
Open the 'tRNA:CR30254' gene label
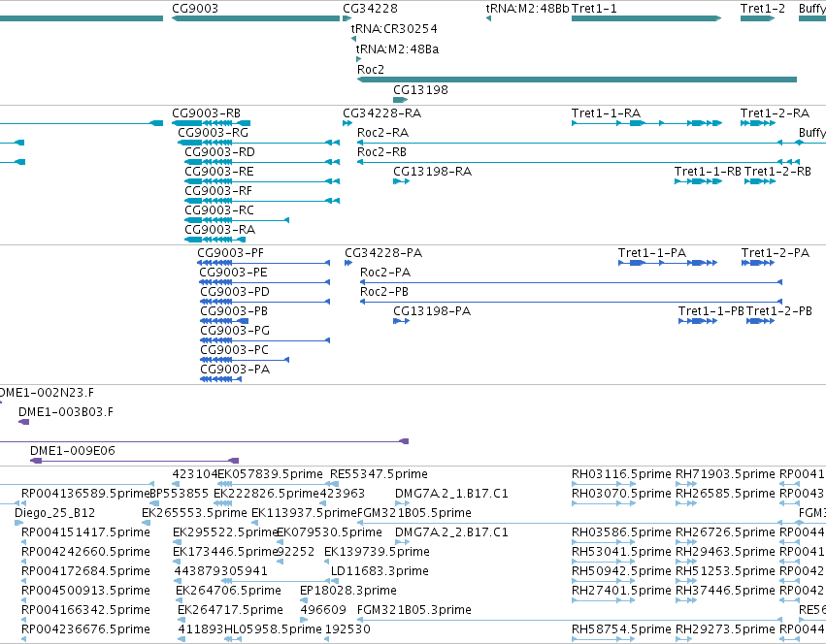(394, 28)
